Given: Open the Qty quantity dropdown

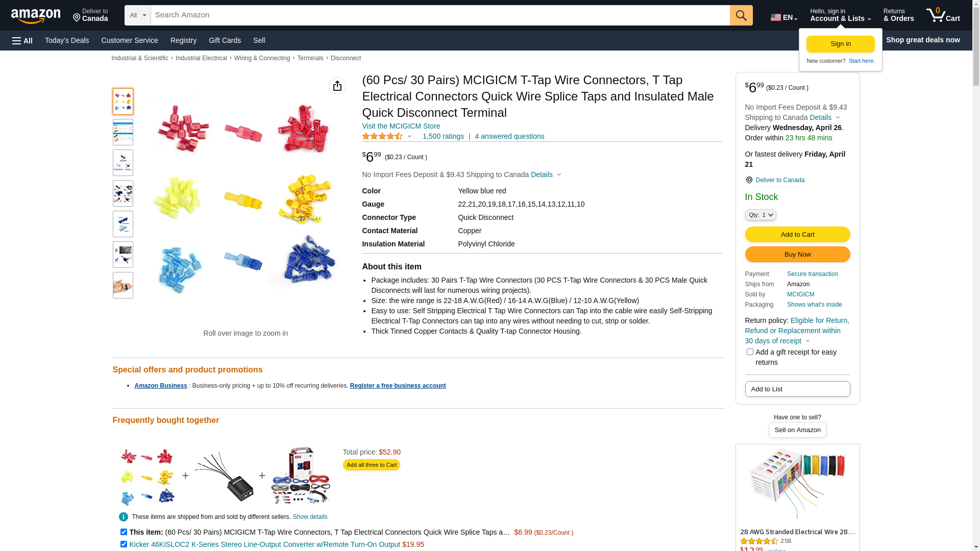Looking at the screenshot, I should pos(761,215).
